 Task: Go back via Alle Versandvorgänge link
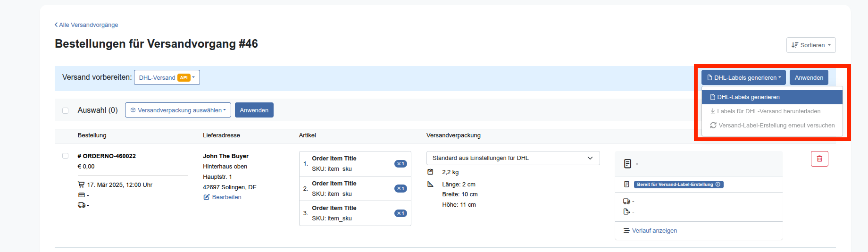coord(86,25)
